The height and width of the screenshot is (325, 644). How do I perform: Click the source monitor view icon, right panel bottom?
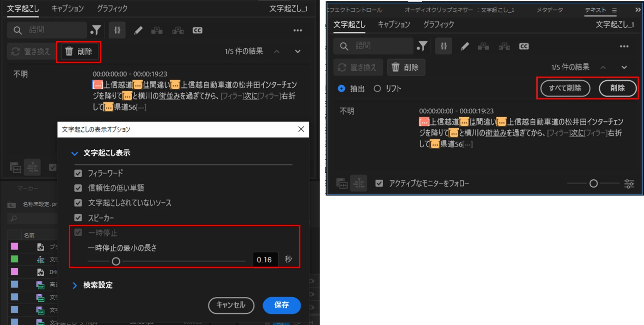point(342,184)
